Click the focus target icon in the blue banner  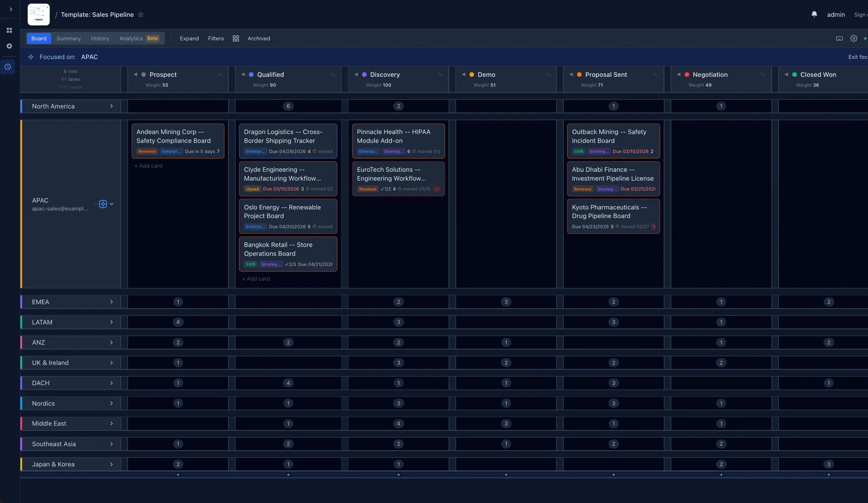pos(31,57)
